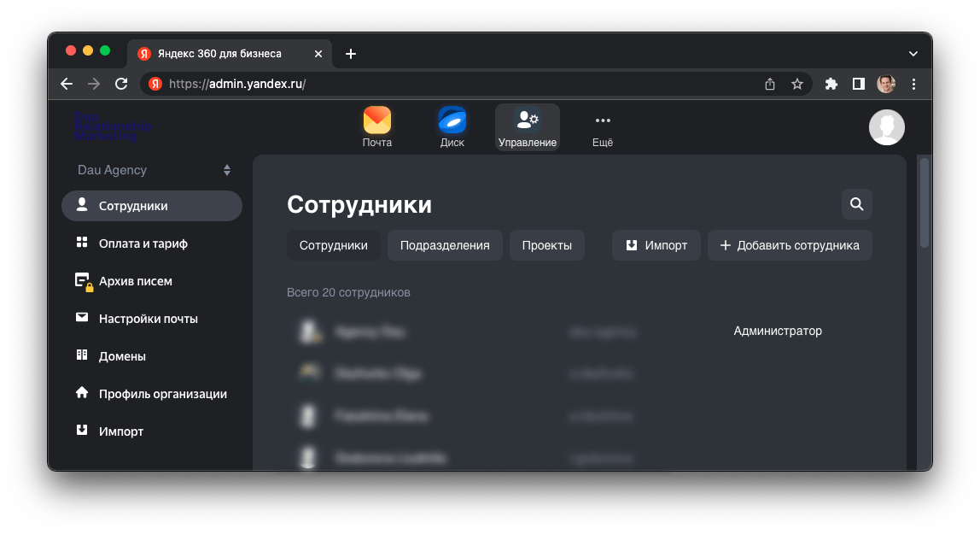Open the user avatar in Yandex header
980x534 pixels.
[x=886, y=127]
